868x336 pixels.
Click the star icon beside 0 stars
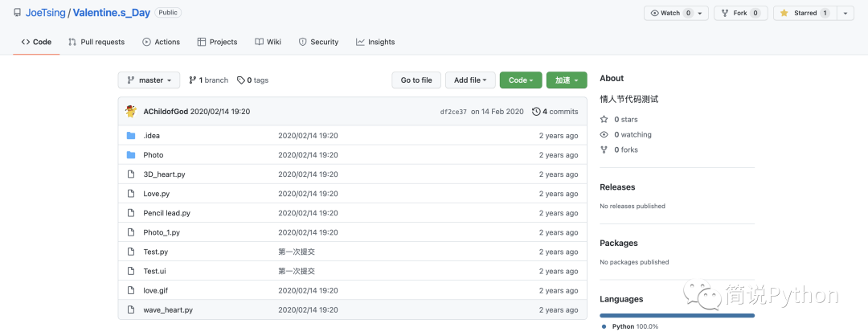coord(604,119)
